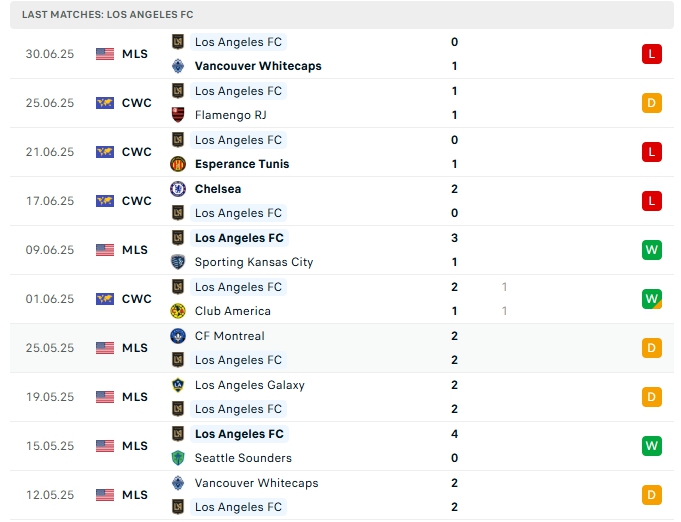681x522 pixels.
Task: Click the MLS league label on 15.05.25 row
Action: tap(135, 446)
